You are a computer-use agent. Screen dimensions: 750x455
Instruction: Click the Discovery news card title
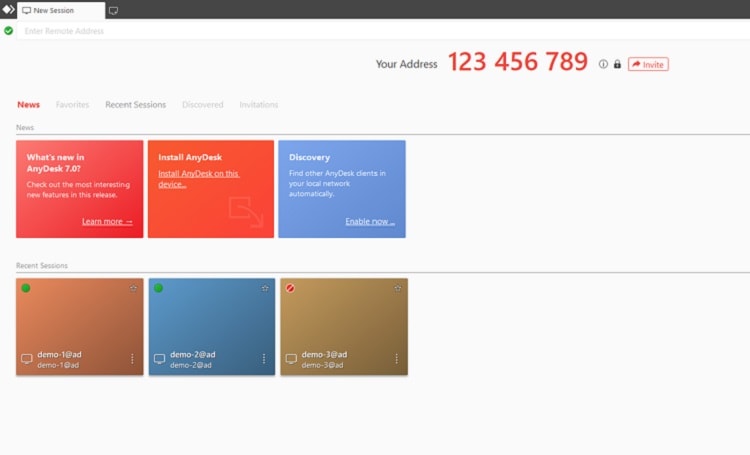(x=309, y=157)
